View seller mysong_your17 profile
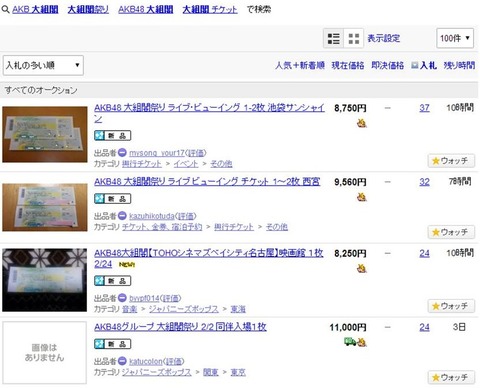 click(157, 153)
